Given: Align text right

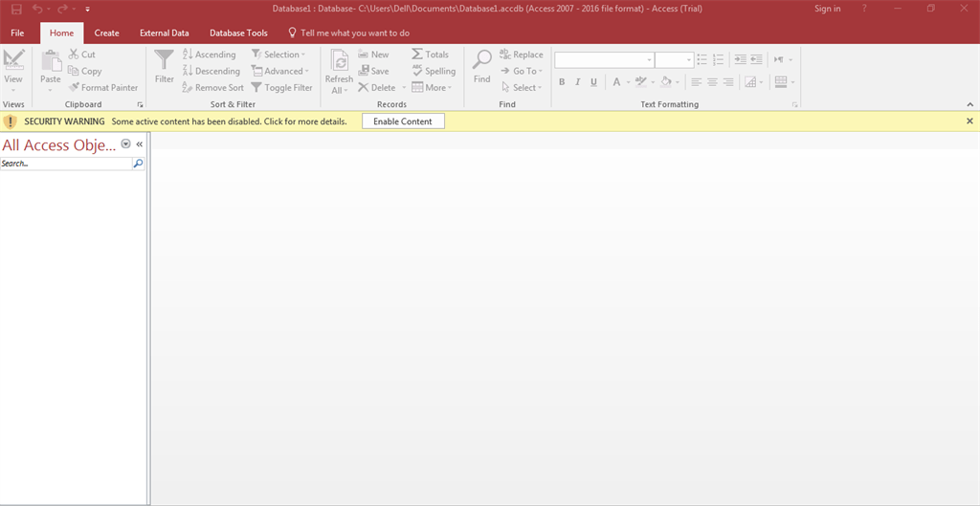Looking at the screenshot, I should pyautogui.click(x=728, y=82).
